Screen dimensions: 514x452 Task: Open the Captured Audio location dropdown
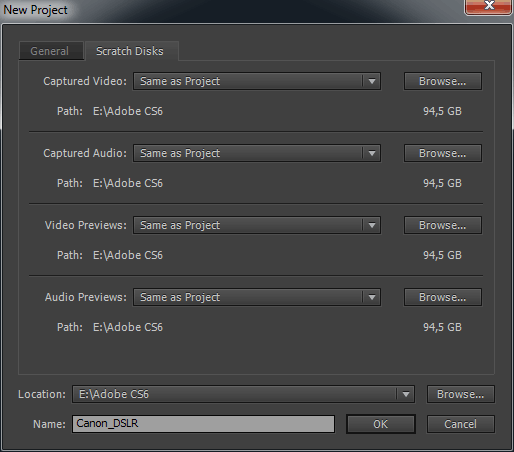pos(257,153)
